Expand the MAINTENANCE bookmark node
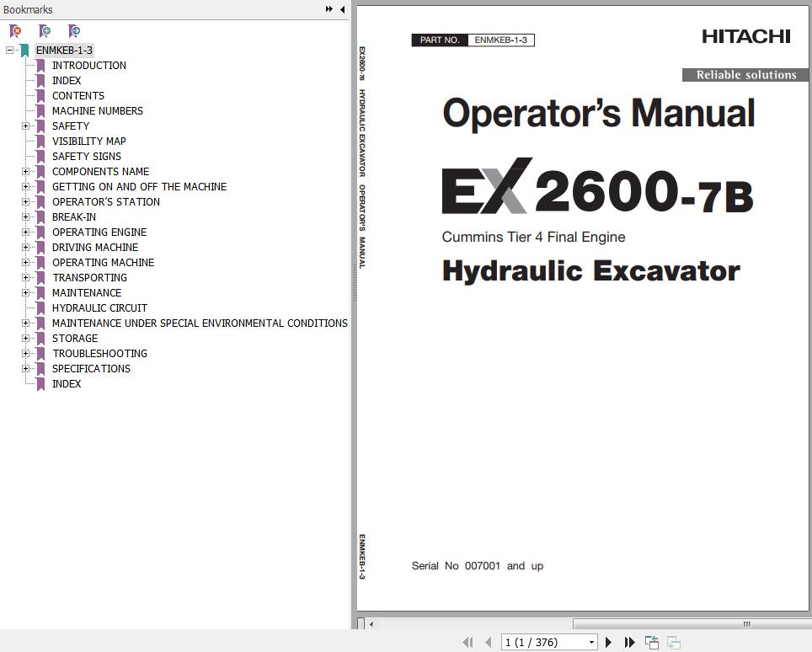 point(25,292)
